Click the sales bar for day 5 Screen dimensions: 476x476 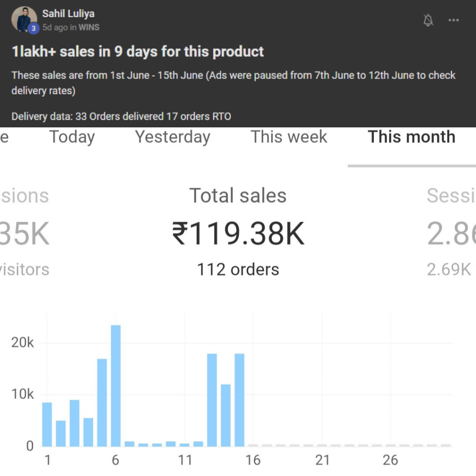[102, 403]
